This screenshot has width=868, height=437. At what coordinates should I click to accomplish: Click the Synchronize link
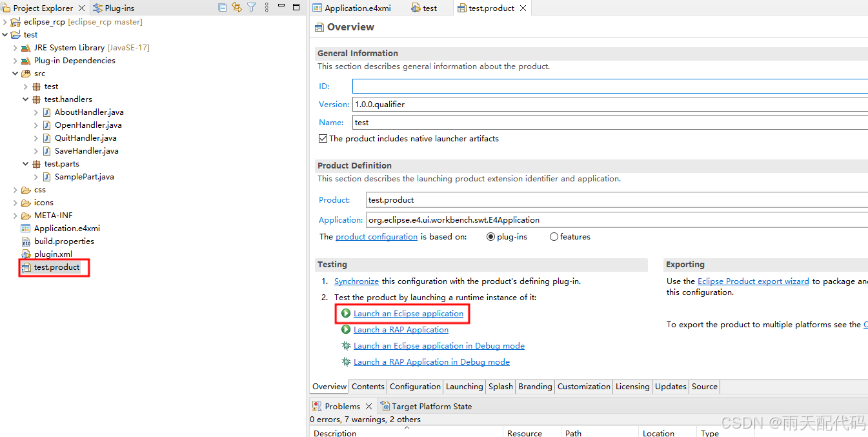pyautogui.click(x=356, y=281)
